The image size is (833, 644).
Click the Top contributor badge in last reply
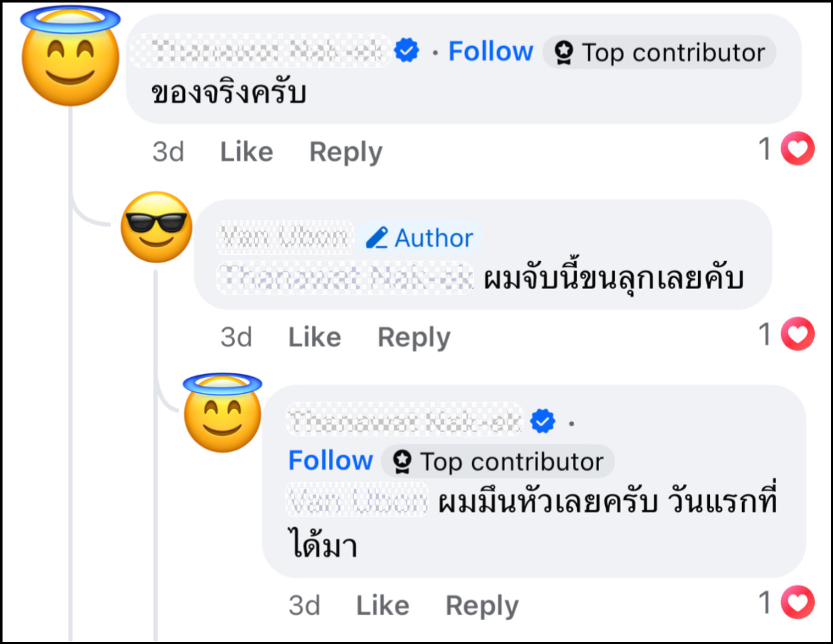(x=499, y=462)
